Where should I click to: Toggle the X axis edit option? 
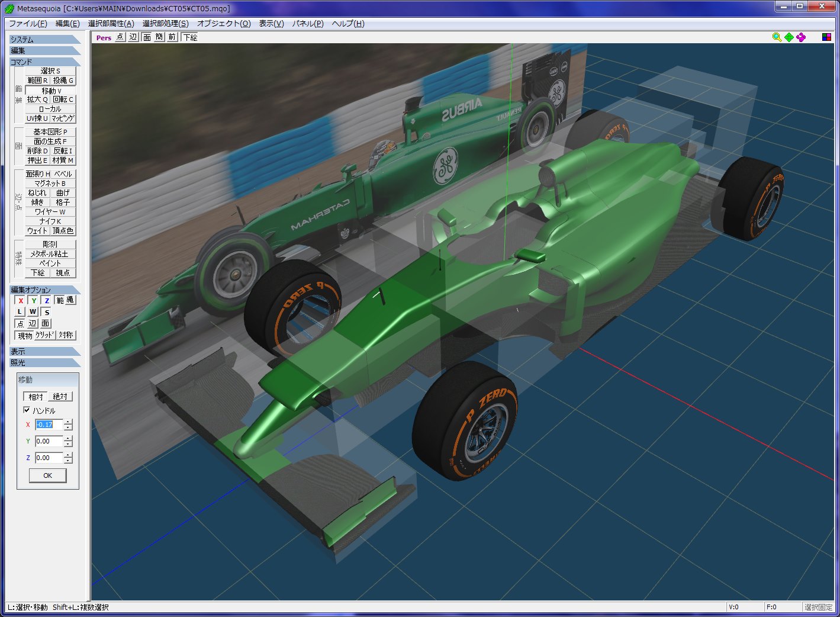pos(21,300)
